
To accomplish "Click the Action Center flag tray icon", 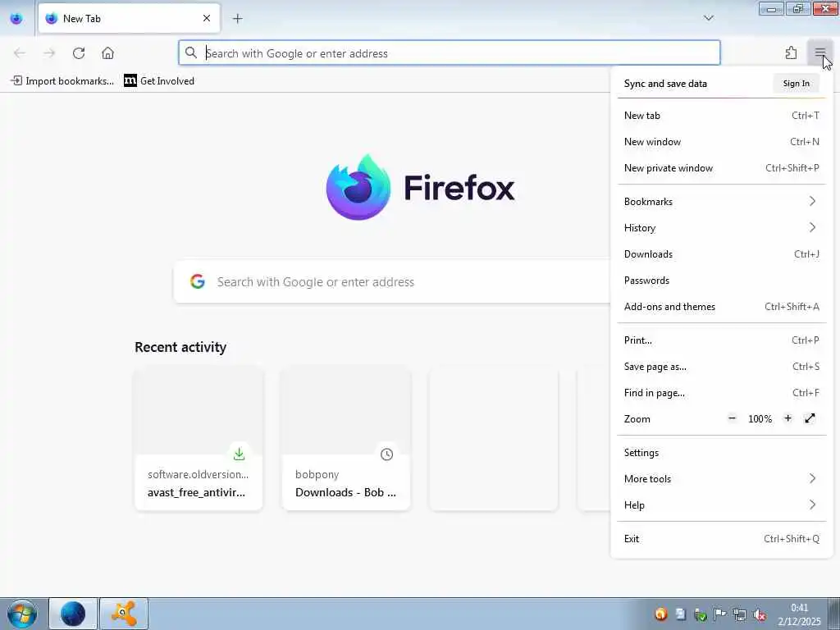I will (x=719, y=614).
